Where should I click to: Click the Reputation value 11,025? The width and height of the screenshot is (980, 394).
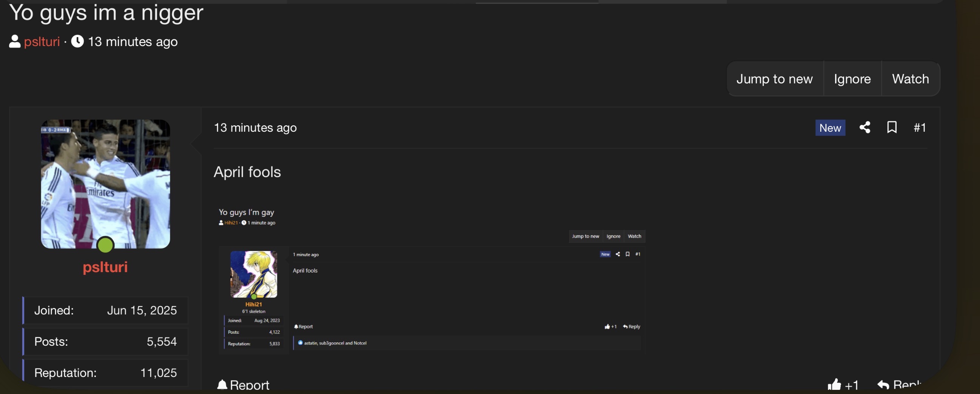pos(159,373)
